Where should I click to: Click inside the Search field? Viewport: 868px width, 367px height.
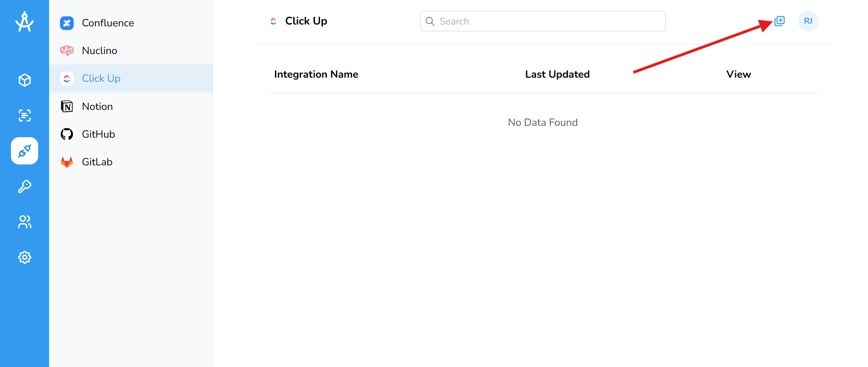[542, 21]
